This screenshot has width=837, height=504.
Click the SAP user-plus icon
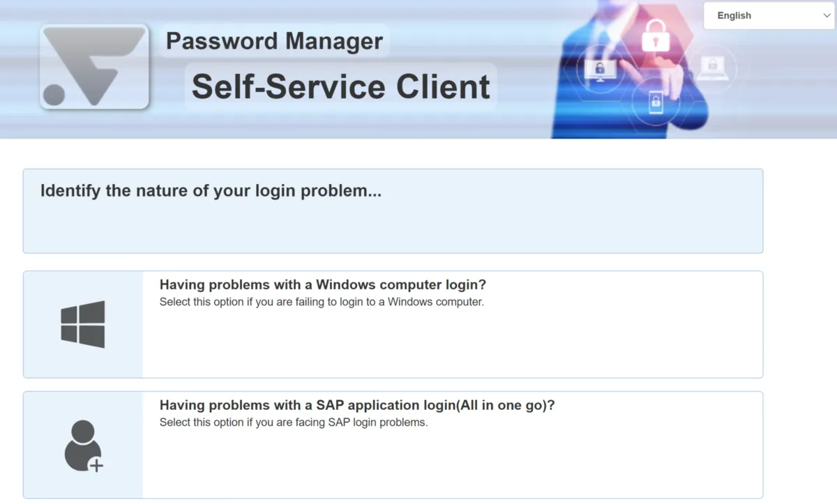pos(83,445)
